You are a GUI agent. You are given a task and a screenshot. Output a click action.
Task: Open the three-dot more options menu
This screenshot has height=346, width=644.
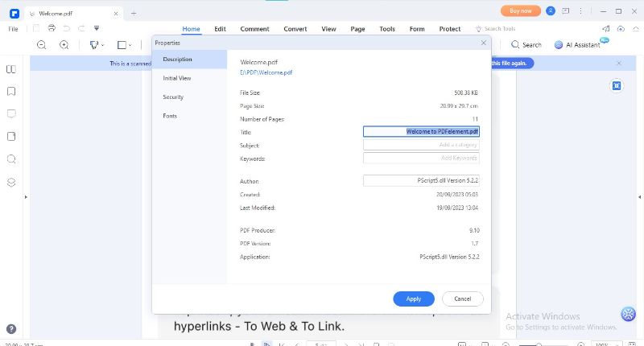click(580, 11)
